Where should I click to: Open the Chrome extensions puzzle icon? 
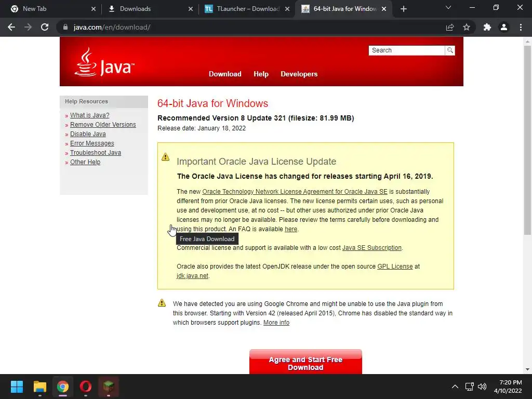pos(487,27)
